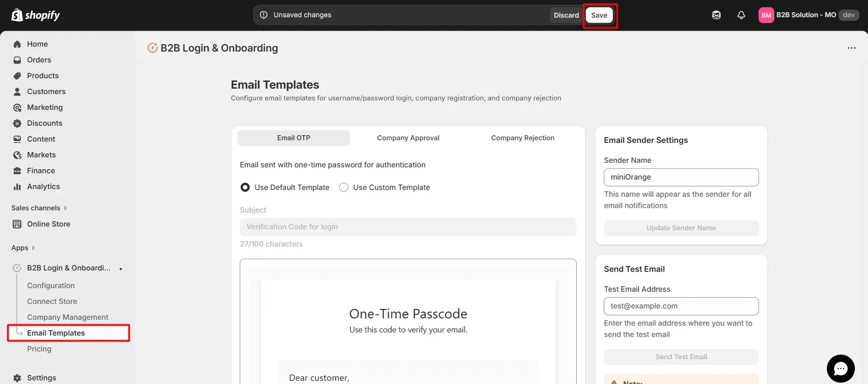This screenshot has width=868, height=384.
Task: Click the Markets globe icon
Action: 17,155
